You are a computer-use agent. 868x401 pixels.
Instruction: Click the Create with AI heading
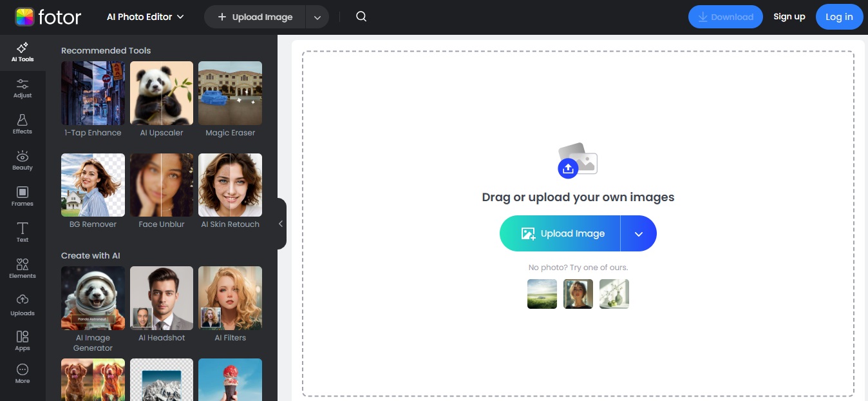91,255
